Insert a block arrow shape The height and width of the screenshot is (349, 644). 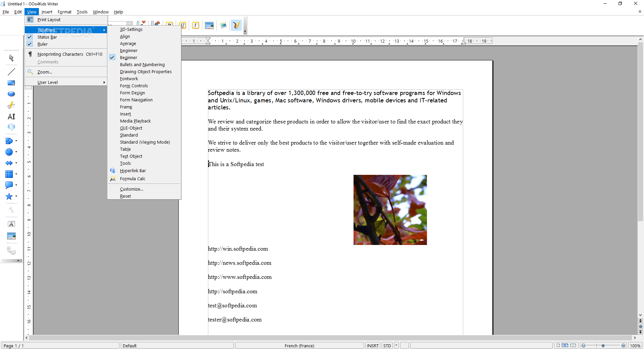click(9, 163)
